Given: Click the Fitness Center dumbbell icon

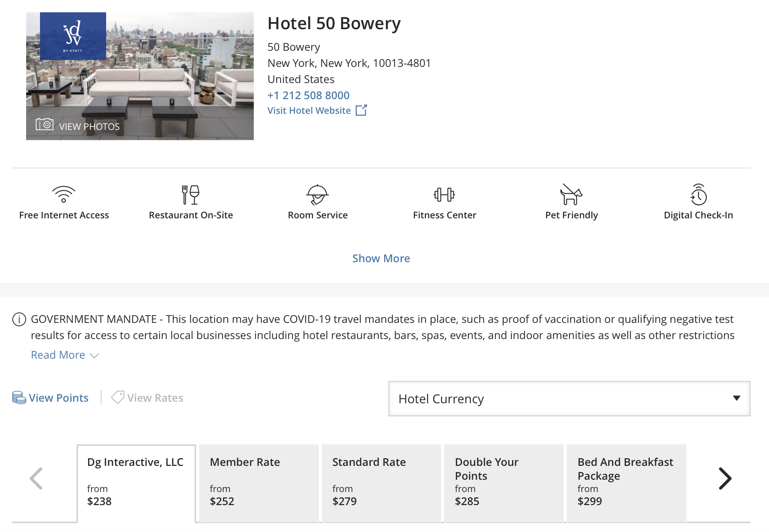Looking at the screenshot, I should pos(444,195).
